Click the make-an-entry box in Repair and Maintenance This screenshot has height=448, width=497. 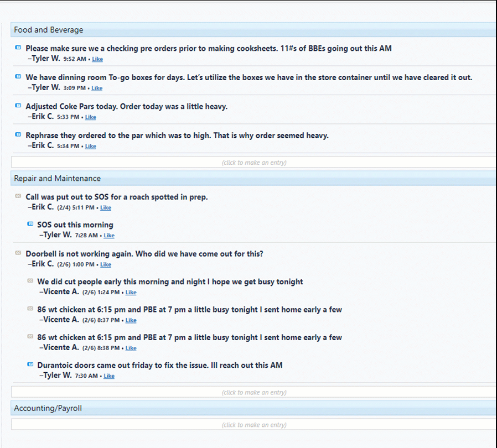tap(254, 392)
